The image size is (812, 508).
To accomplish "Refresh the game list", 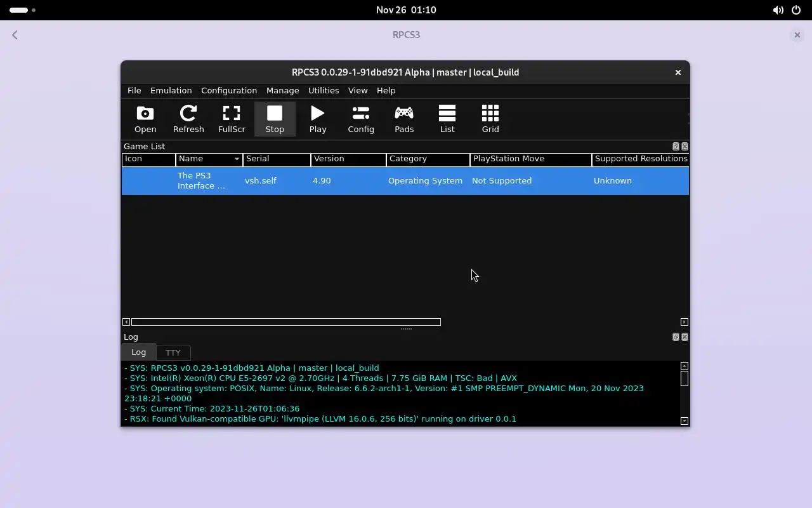I will [x=188, y=119].
